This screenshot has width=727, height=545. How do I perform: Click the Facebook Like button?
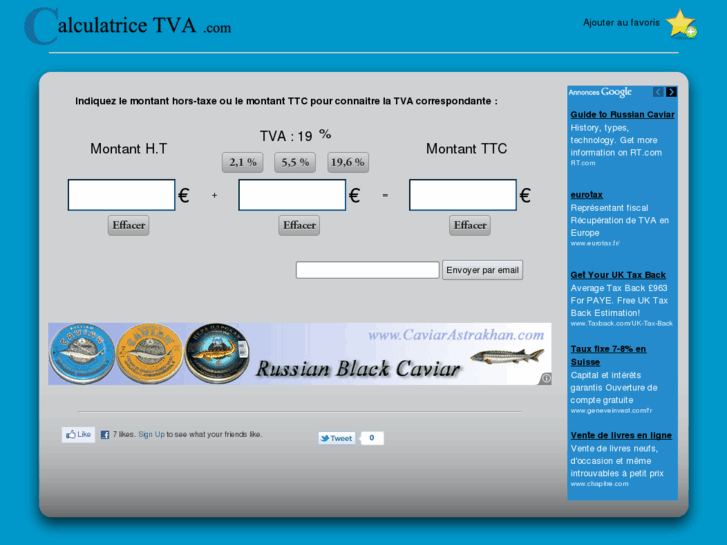pyautogui.click(x=78, y=435)
